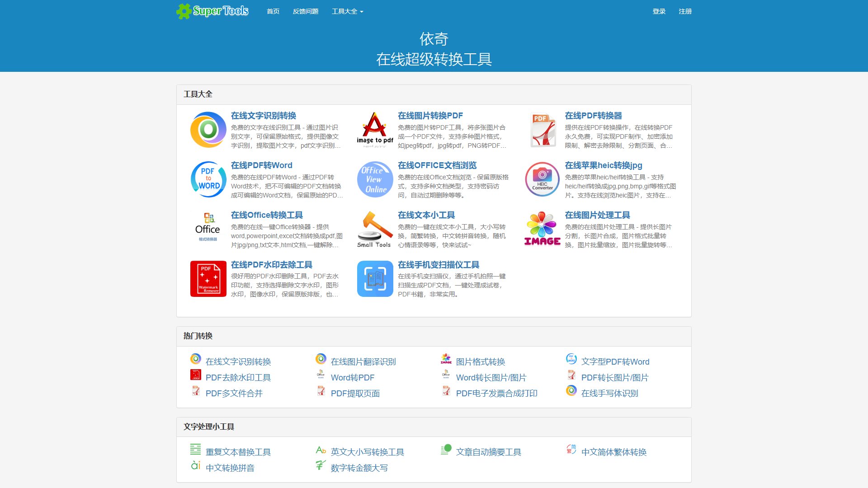Click icon beside 数字转金额大写

tap(321, 465)
